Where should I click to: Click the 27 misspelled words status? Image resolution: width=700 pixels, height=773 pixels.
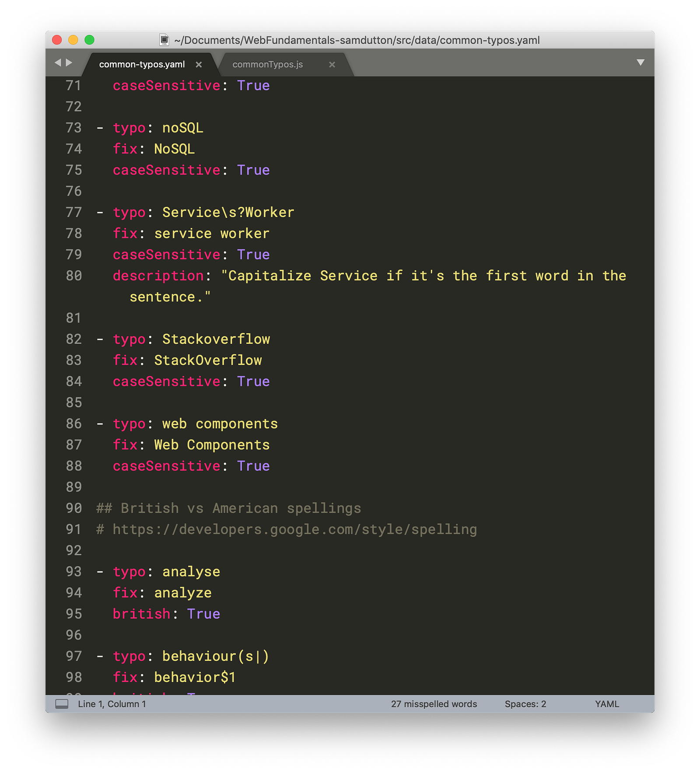pos(434,704)
